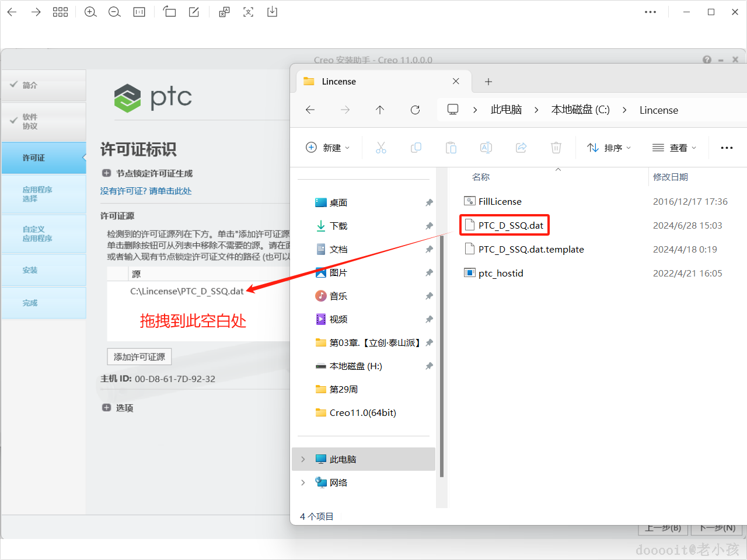
Task: Go to next image in the viewer
Action: (x=36, y=12)
